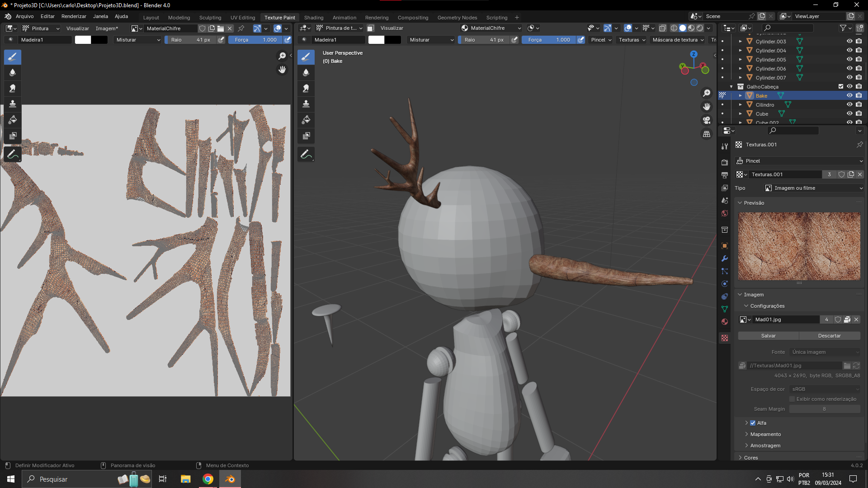Select the Fill bucket tool in viewport toolbar
The height and width of the screenshot is (488, 868).
[x=306, y=120]
